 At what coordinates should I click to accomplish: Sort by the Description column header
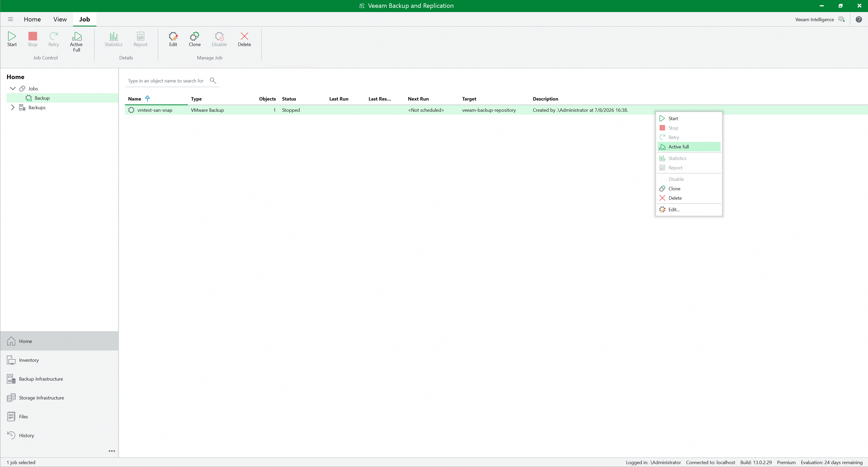pyautogui.click(x=545, y=99)
